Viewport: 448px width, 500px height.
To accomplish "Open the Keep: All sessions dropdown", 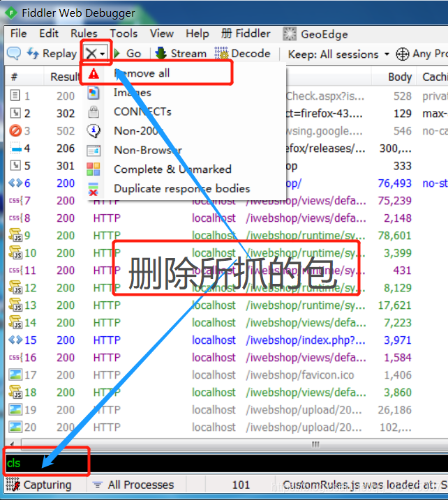I will point(338,54).
